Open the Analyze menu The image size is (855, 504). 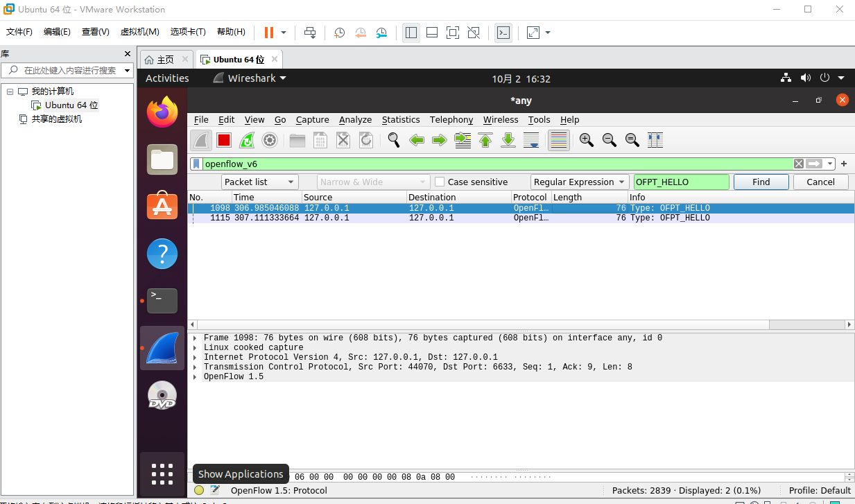pos(355,119)
